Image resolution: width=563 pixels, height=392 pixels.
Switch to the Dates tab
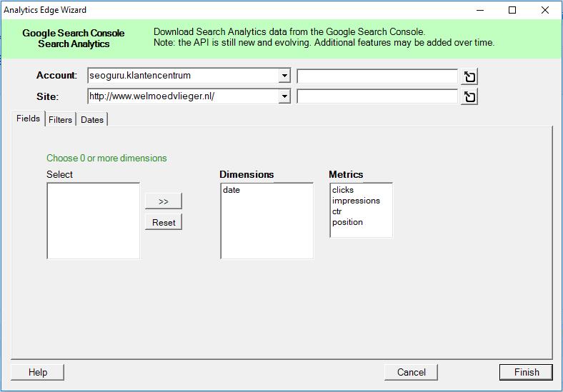click(92, 119)
